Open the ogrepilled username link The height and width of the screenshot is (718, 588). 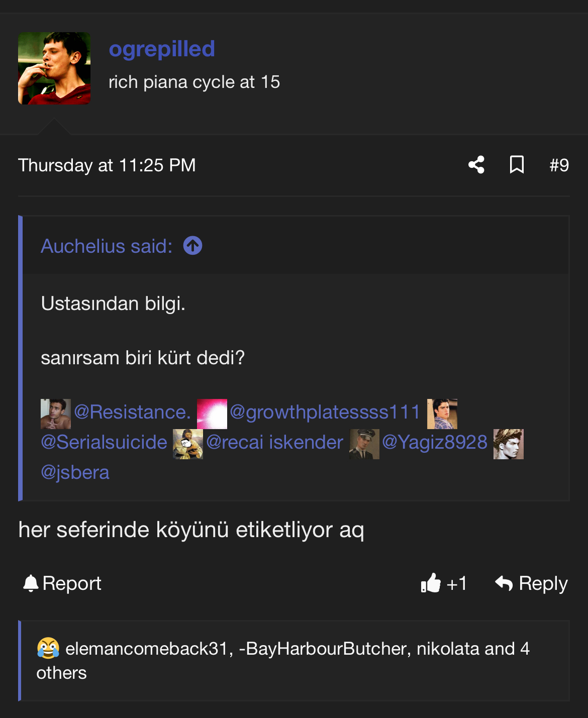click(162, 49)
